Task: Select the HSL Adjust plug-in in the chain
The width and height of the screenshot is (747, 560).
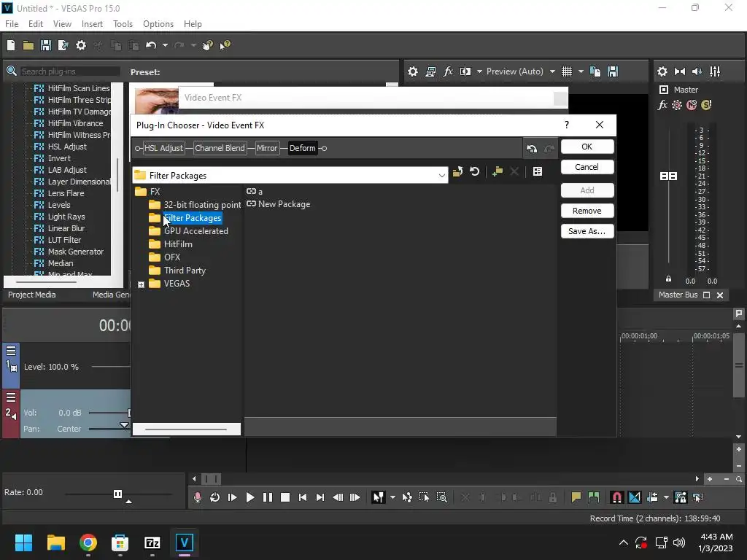Action: click(x=163, y=148)
